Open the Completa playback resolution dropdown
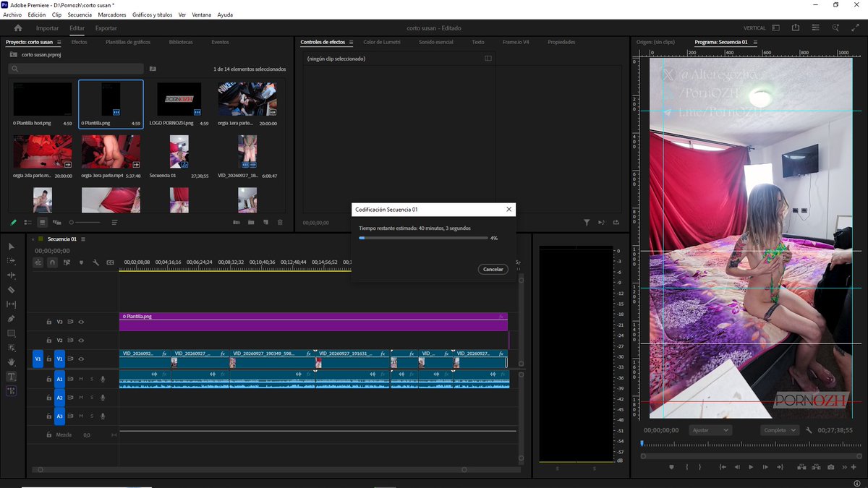This screenshot has width=868, height=488. [x=780, y=430]
